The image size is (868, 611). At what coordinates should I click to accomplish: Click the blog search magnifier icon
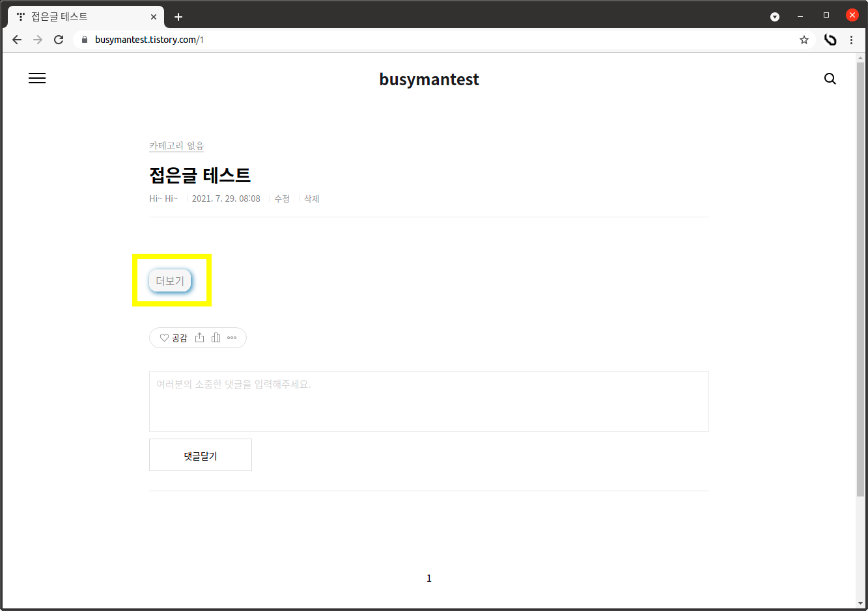(x=830, y=79)
